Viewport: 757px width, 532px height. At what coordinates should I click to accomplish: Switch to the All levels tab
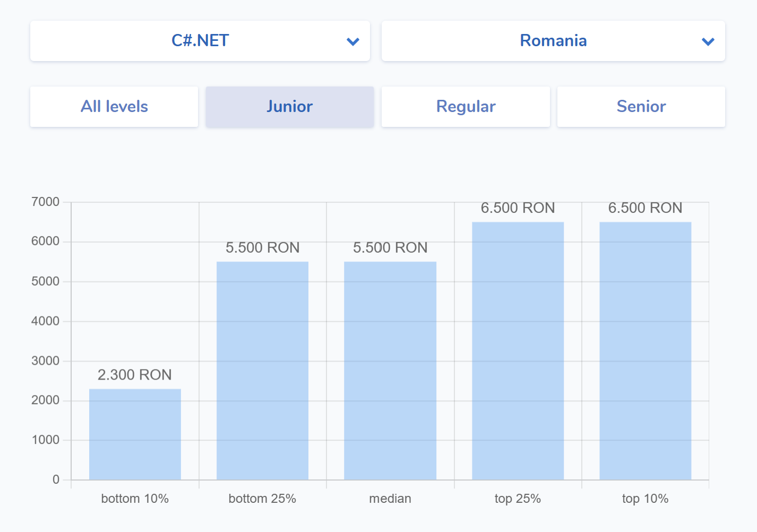[x=114, y=107]
